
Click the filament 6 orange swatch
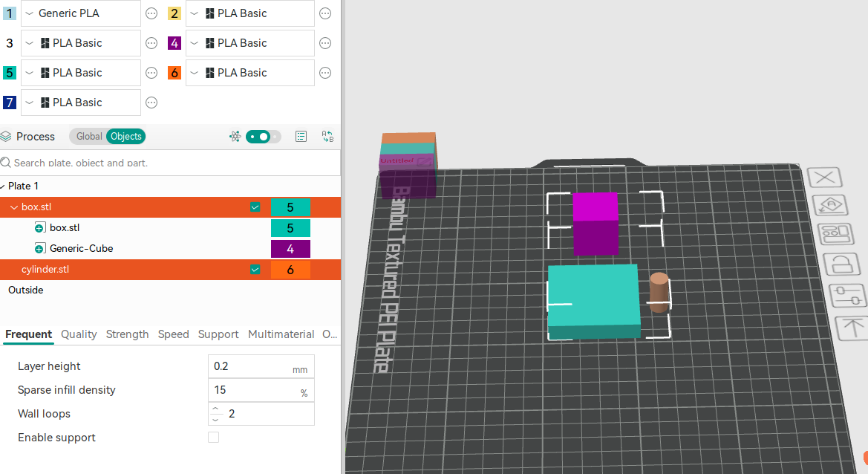pyautogui.click(x=174, y=73)
